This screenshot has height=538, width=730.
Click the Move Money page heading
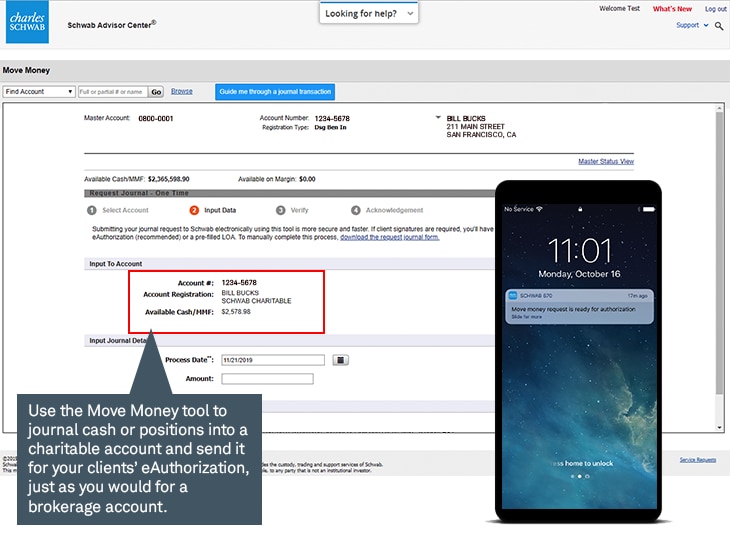pos(26,70)
